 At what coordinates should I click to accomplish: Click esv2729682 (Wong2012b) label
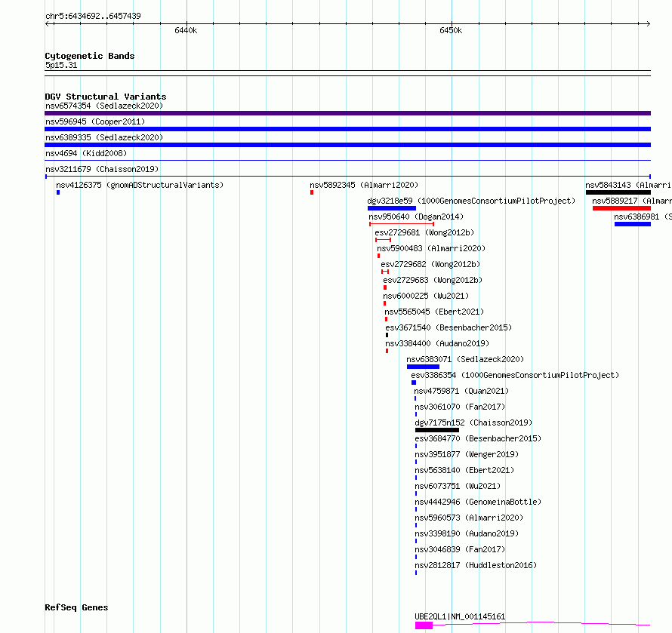tap(430, 264)
